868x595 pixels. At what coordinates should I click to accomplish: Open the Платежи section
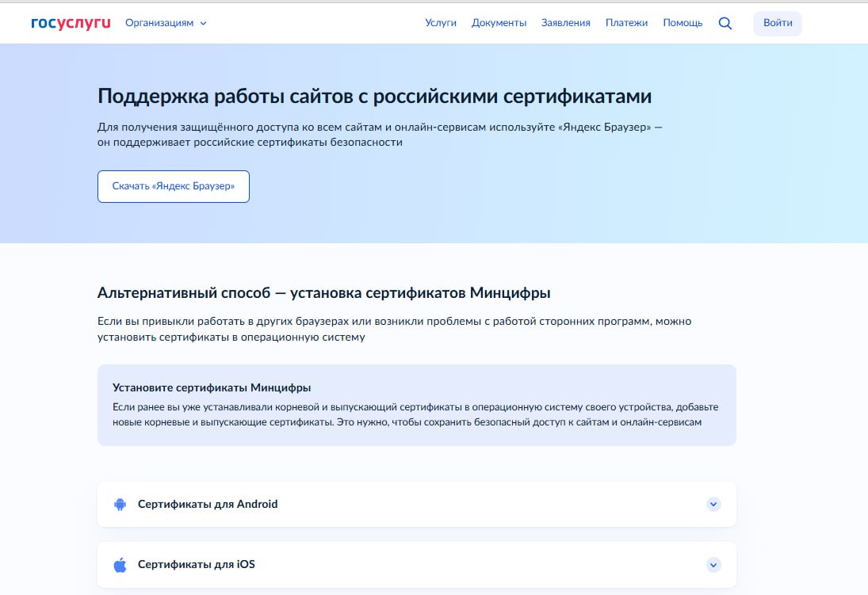[626, 23]
